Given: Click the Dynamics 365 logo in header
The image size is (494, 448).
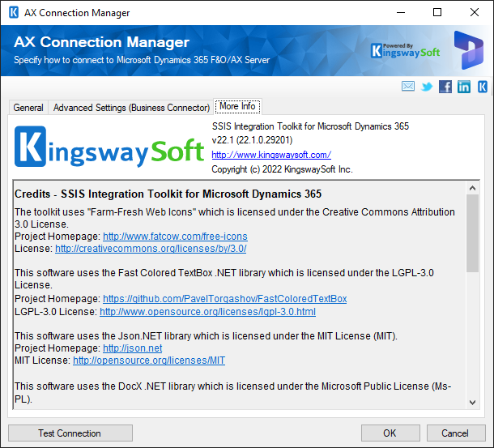Looking at the screenshot, I should [x=468, y=50].
